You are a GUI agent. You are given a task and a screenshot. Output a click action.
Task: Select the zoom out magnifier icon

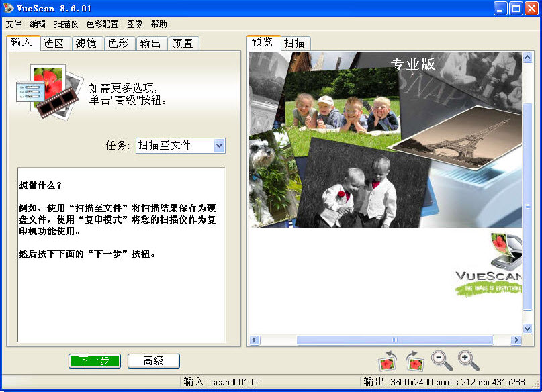pos(441,360)
